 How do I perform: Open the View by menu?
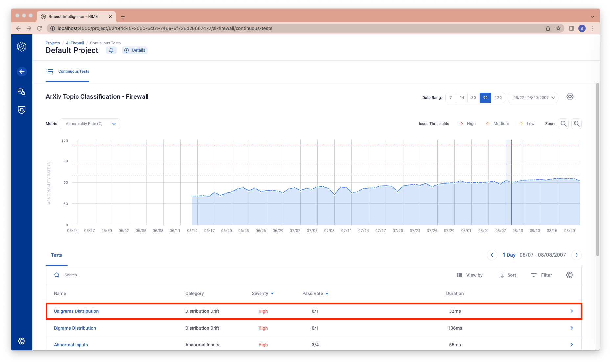[x=469, y=275]
